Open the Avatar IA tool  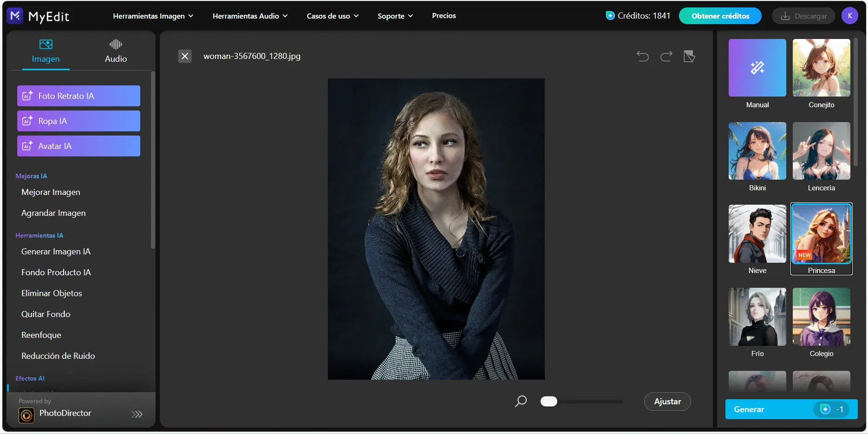click(x=78, y=146)
